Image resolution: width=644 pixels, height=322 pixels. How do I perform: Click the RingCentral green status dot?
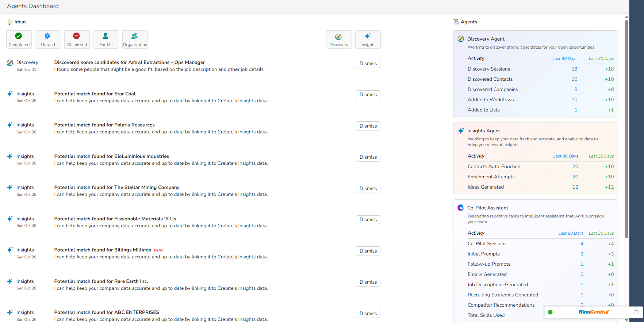550,312
